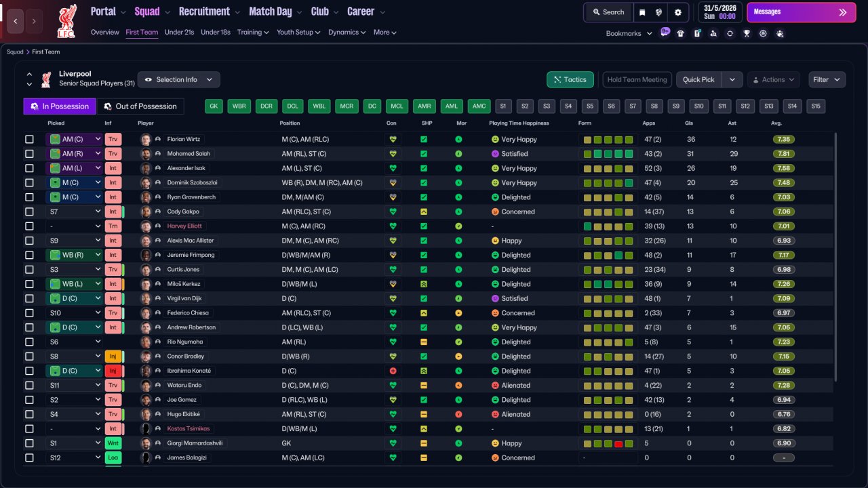The image size is (868, 488).
Task: Select the checkbox for Cody Gakpo
Action: click(29, 211)
